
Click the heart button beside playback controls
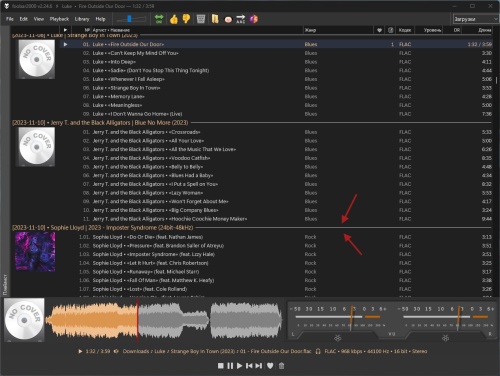click(x=270, y=366)
